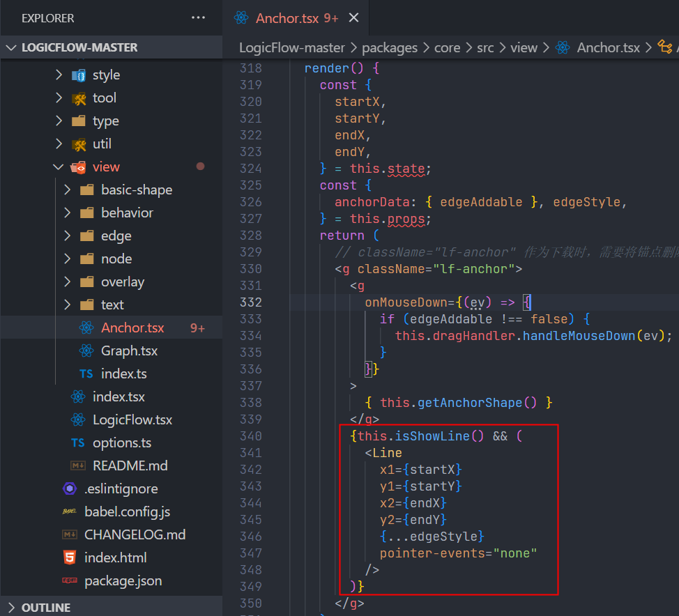The image size is (679, 616).
Task: Open index.html from the explorer
Action: (x=115, y=557)
